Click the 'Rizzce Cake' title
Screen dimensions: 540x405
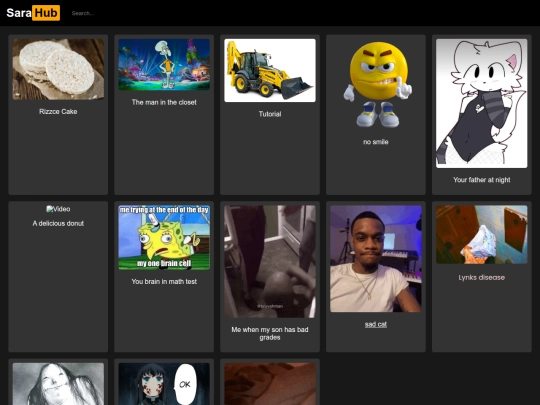pyautogui.click(x=58, y=112)
